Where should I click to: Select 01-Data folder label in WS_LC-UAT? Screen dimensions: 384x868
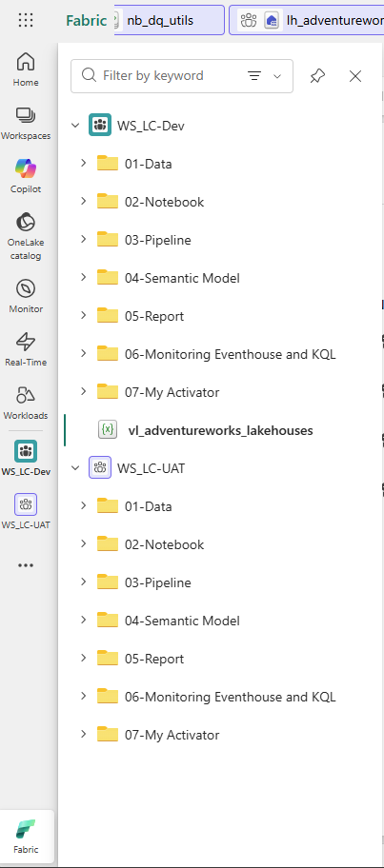(x=149, y=506)
